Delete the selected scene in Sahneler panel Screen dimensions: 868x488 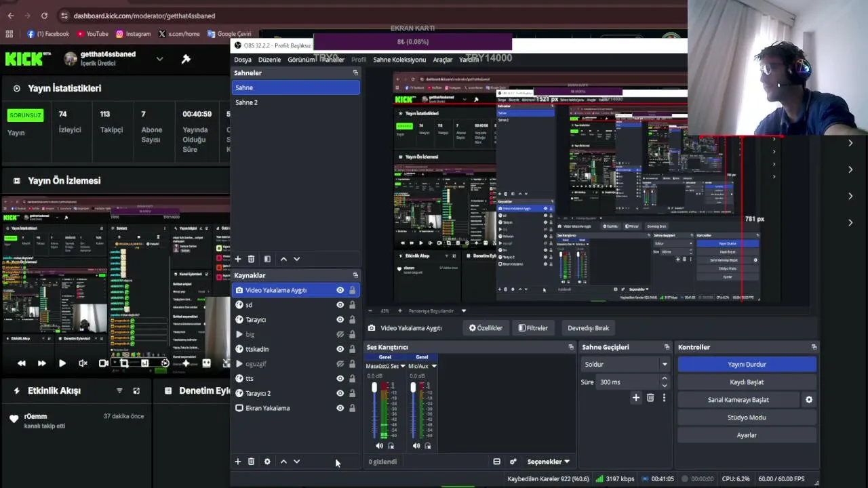click(251, 259)
